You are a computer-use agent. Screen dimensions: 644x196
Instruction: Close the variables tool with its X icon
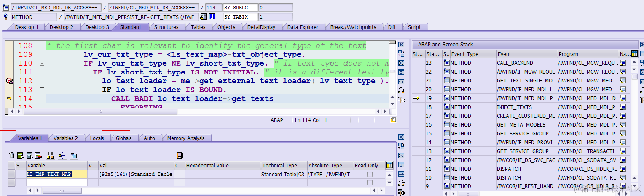[401, 137]
